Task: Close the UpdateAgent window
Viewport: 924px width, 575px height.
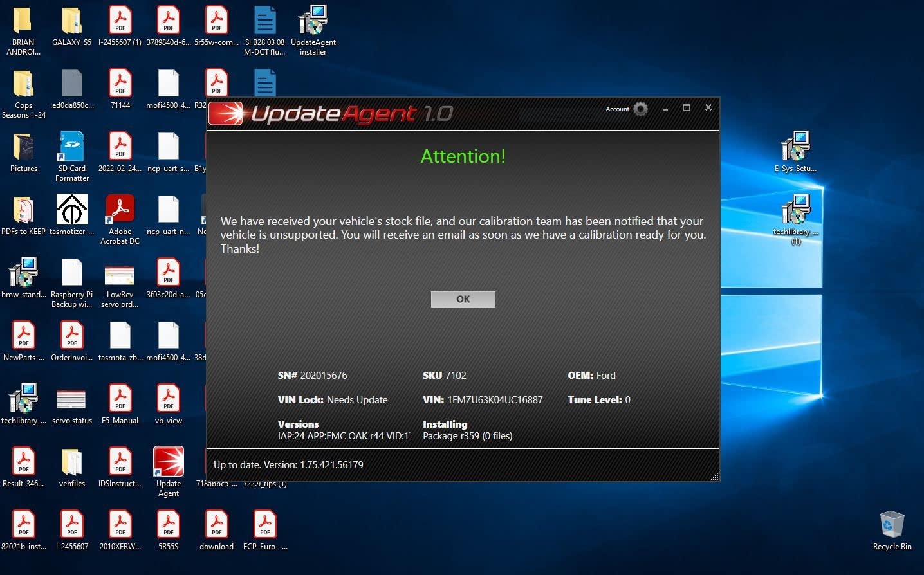Action: 708,108
